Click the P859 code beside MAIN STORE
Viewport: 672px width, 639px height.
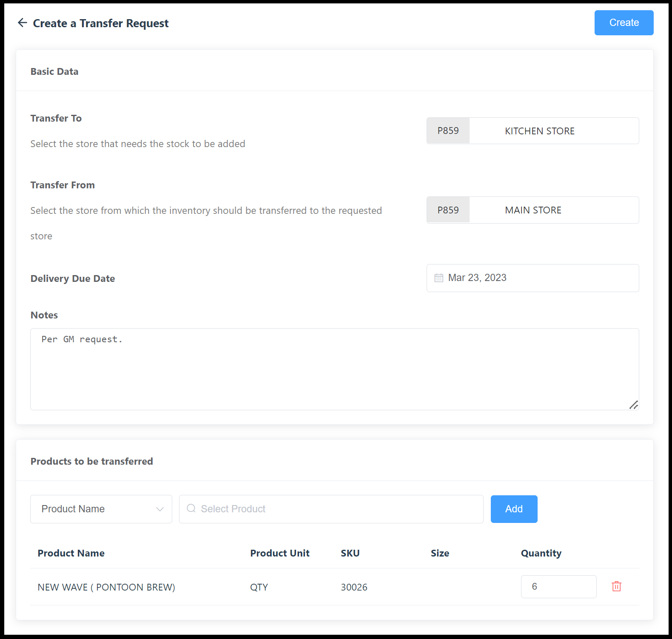pos(448,210)
